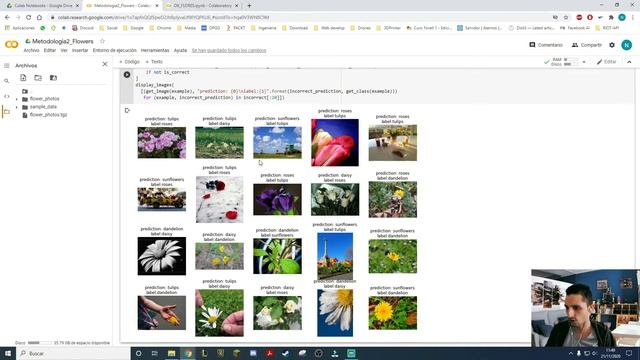Image resolution: width=640 pixels, height=360 pixels.
Task: Open Task View on the taskbar
Action: 155,353
